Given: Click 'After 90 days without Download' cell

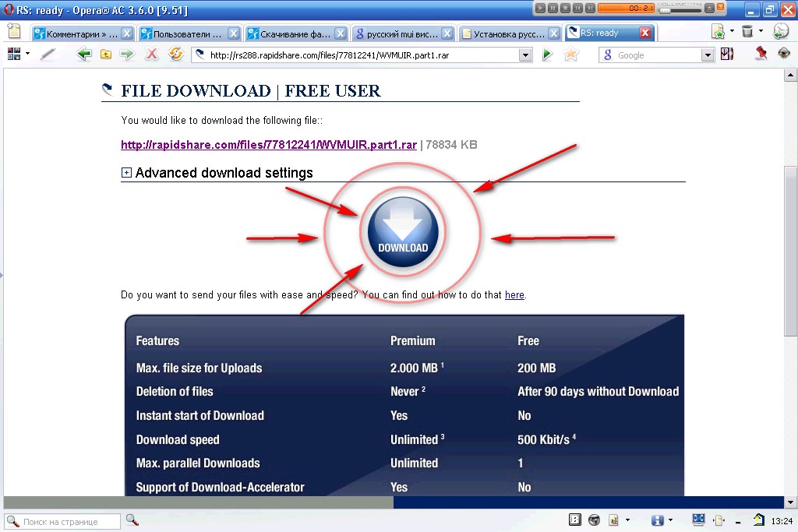Looking at the screenshot, I should pyautogui.click(x=598, y=392).
